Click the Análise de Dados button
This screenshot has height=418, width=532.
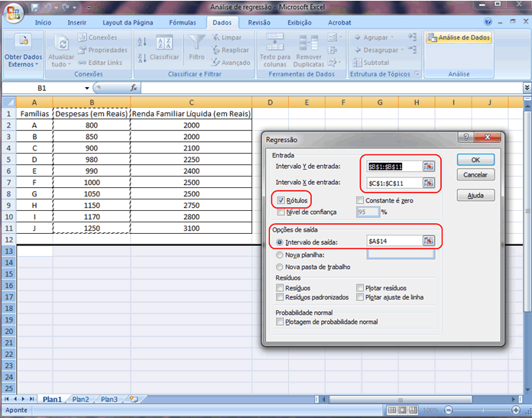click(x=459, y=37)
